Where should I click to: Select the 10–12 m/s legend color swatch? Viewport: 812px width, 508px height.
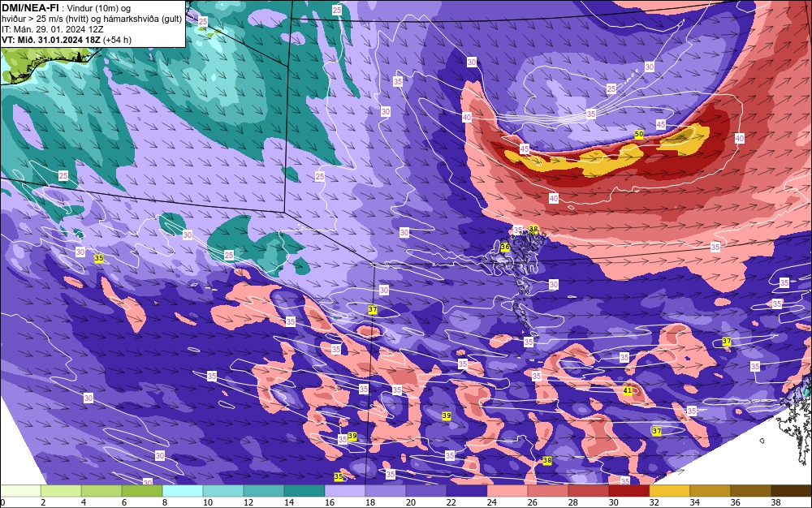pyautogui.click(x=223, y=491)
